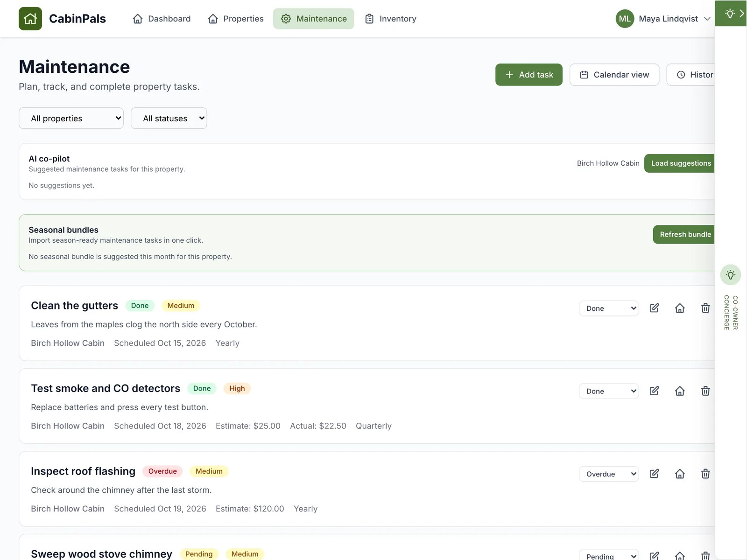Delete the Sweep wood stove chimney task

(705, 555)
